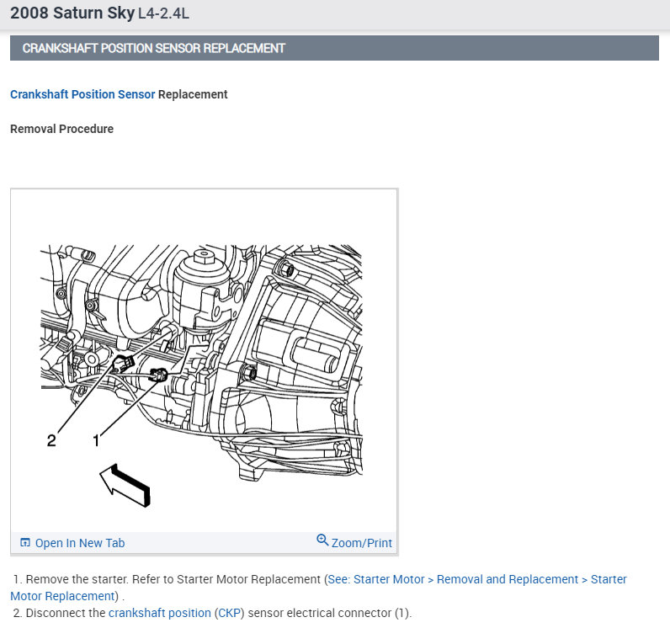670x644 pixels.
Task: Follow the crankshaft position link in step 2
Action: [160, 613]
